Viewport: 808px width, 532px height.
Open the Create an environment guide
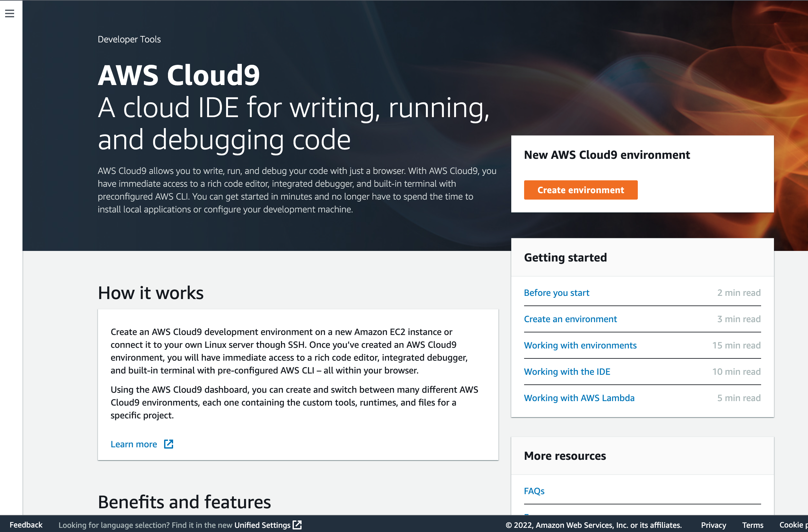click(x=570, y=319)
